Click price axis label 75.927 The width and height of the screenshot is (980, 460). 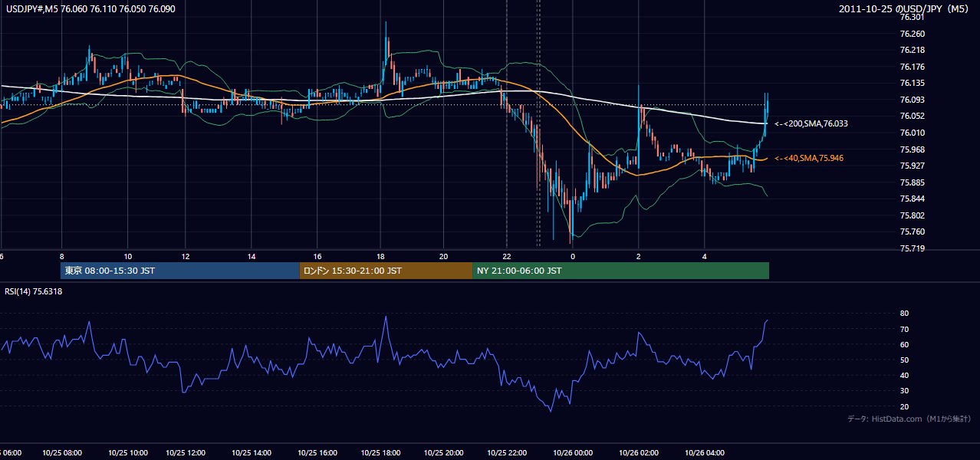click(912, 166)
